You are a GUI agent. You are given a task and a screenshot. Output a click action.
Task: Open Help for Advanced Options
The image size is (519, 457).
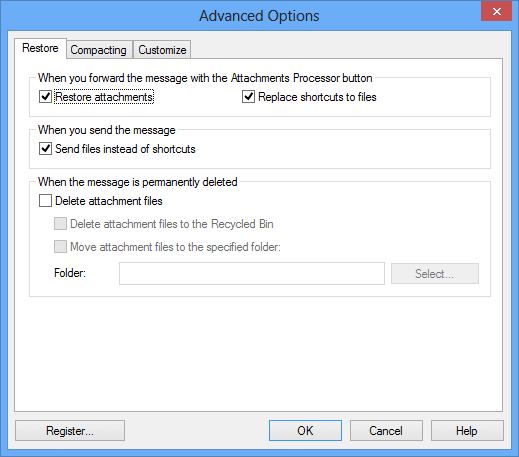point(467,431)
